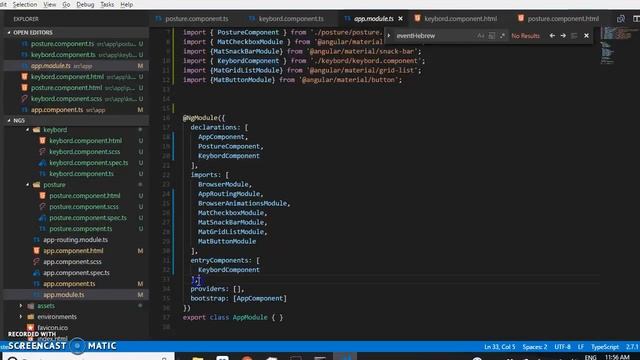Open keybord.component.ts in keybord folder
Viewport: 640px width, 360px height.
tap(81, 174)
